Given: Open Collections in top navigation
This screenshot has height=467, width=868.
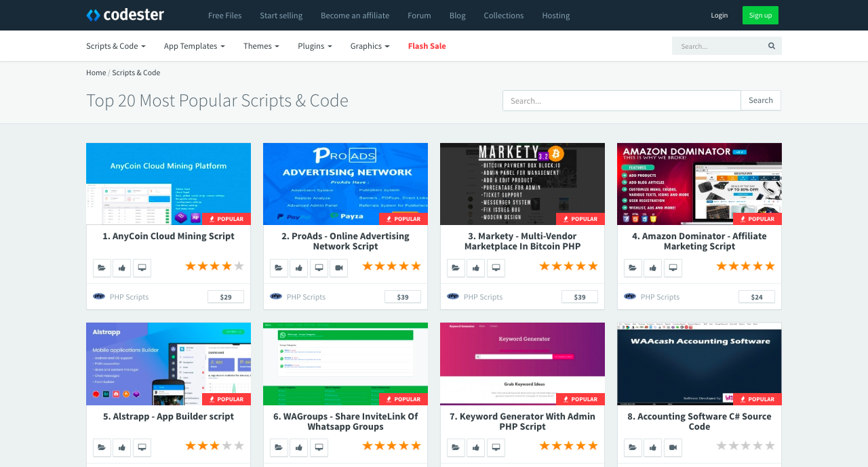Looking at the screenshot, I should click(504, 16).
